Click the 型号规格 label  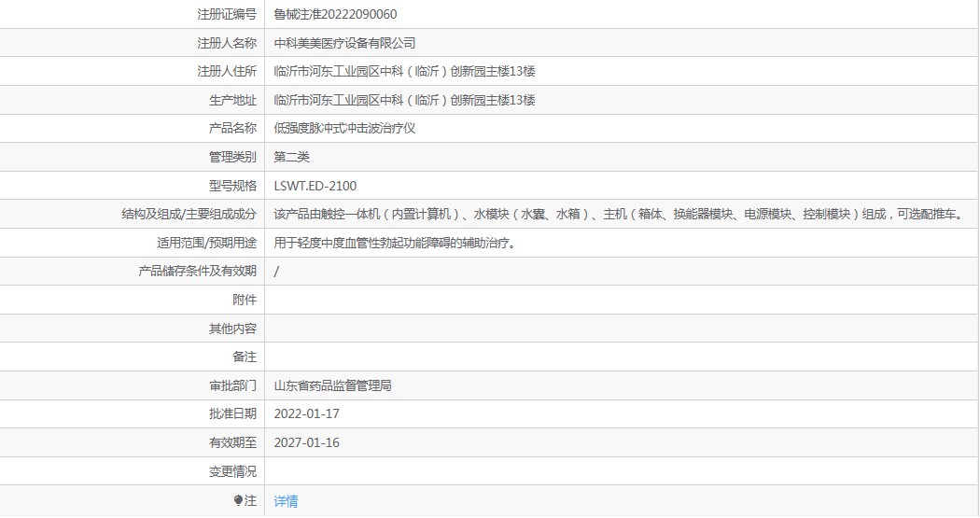232,186
